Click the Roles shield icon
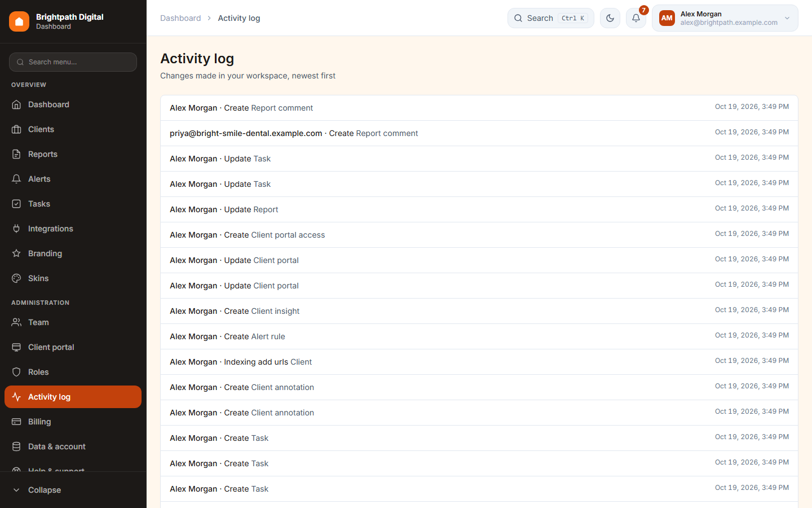The image size is (812, 508). pyautogui.click(x=16, y=372)
